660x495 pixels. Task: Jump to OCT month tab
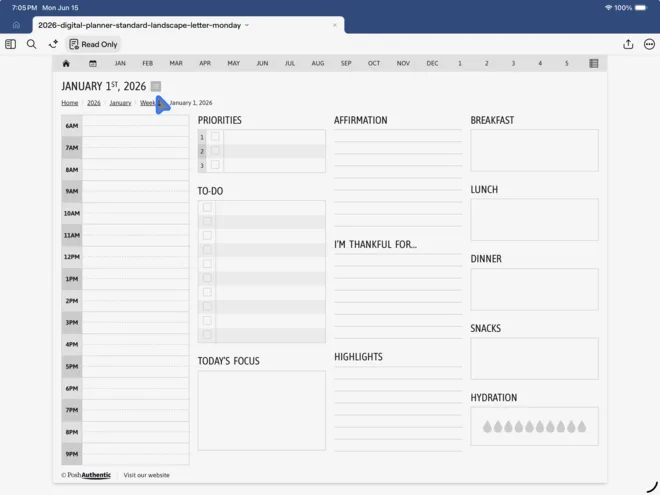pyautogui.click(x=374, y=64)
